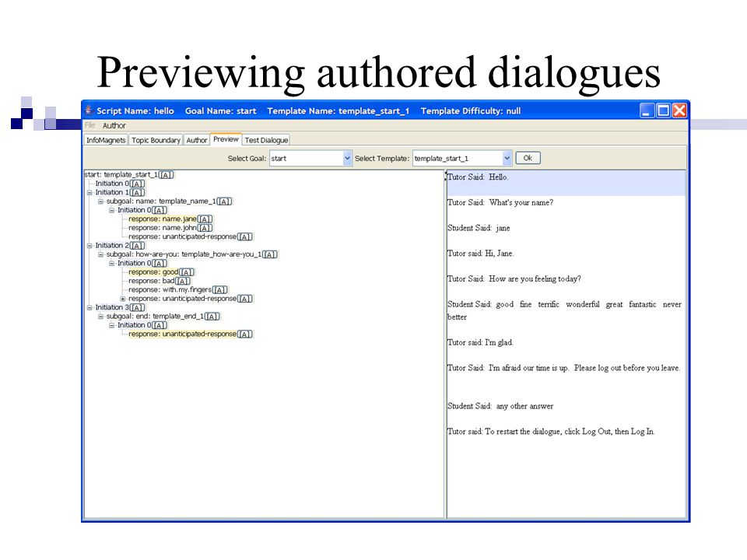
Task: Select the 'start: template_start_1' root row
Action: (129, 175)
